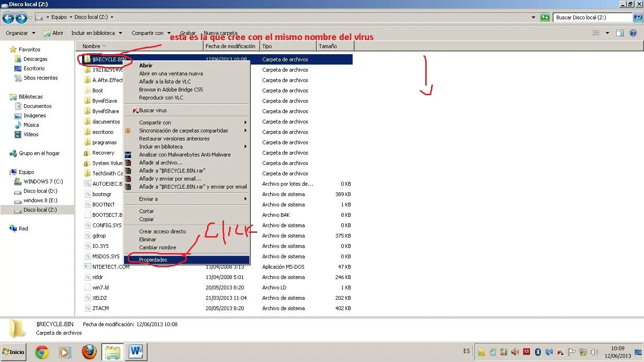
Task: Click the Nueva carpeta toolbar button
Action: point(221,33)
